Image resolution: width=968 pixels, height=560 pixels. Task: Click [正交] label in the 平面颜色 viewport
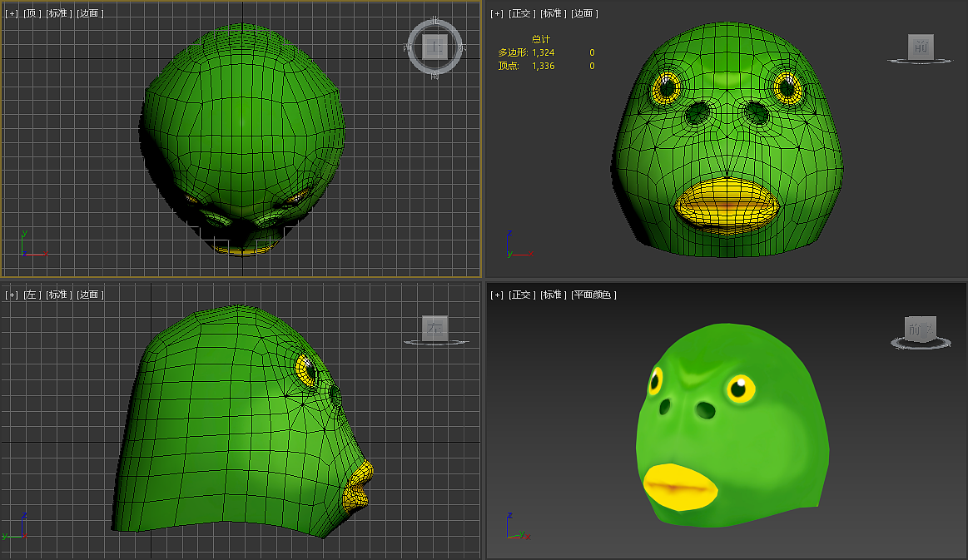click(522, 295)
